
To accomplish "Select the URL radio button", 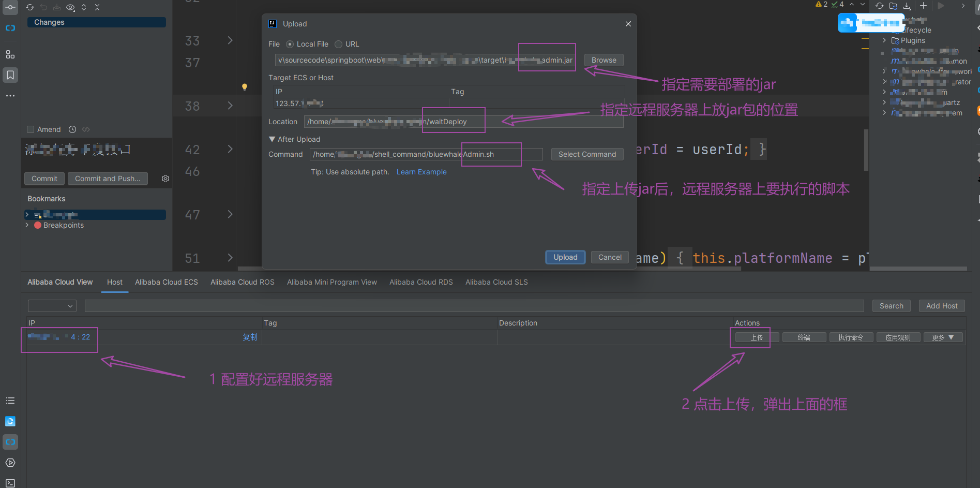I will pyautogui.click(x=338, y=44).
